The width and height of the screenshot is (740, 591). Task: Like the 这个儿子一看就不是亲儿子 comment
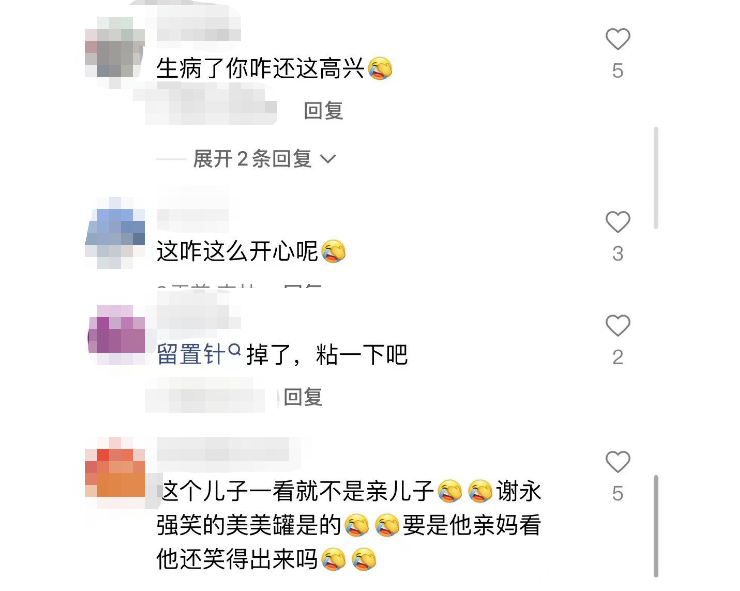coord(618,462)
